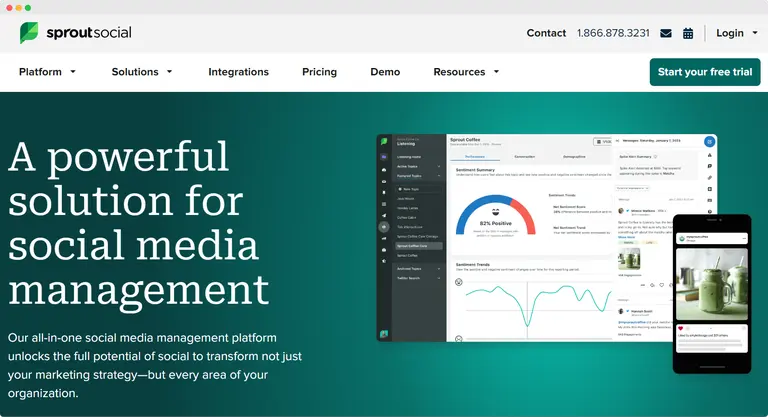Go to the Integrations page

click(239, 72)
